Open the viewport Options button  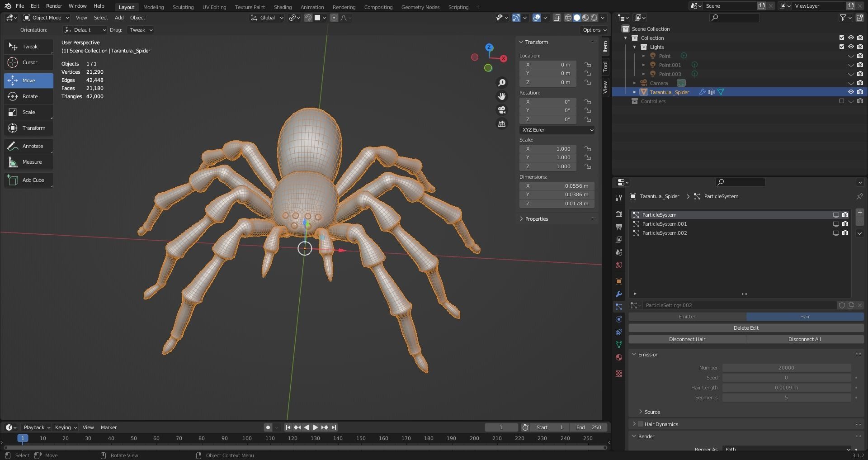click(x=594, y=30)
